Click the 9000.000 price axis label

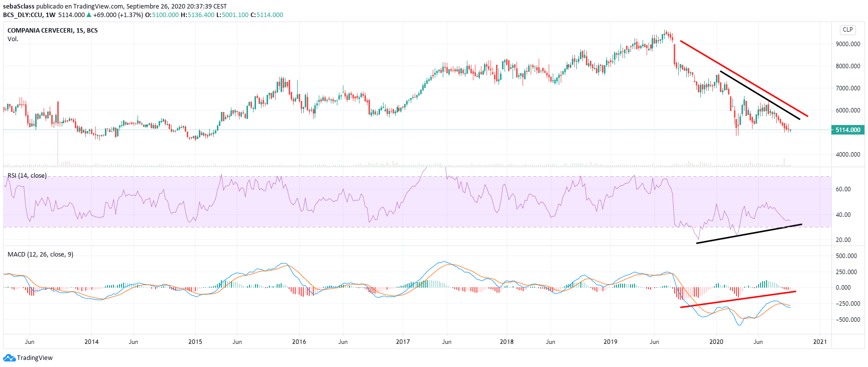(x=848, y=44)
